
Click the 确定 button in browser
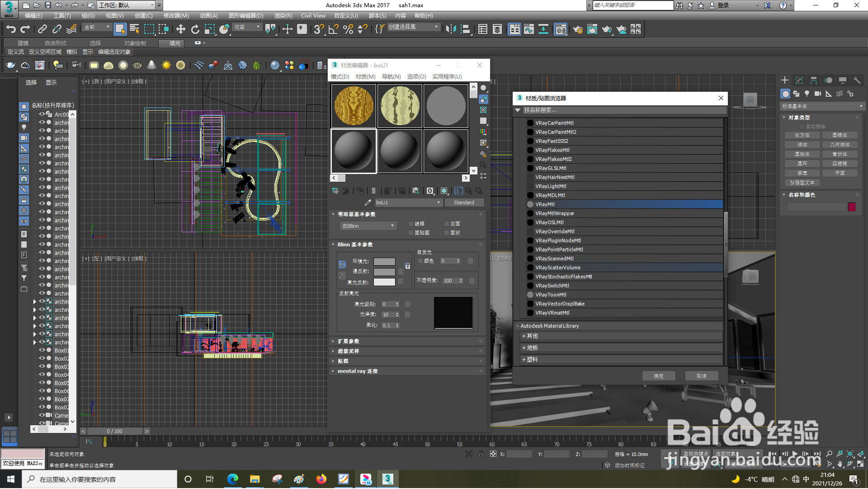tap(659, 376)
